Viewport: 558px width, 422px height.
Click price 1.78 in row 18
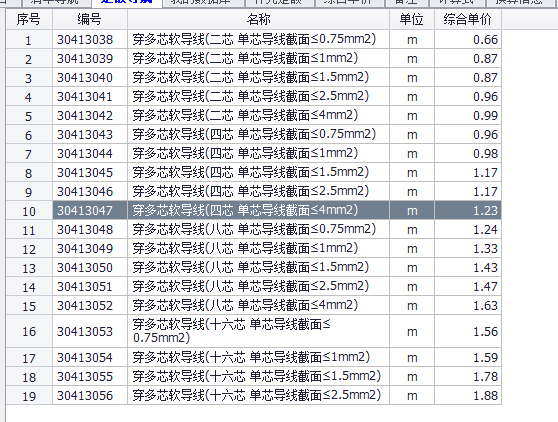pyautogui.click(x=468, y=377)
